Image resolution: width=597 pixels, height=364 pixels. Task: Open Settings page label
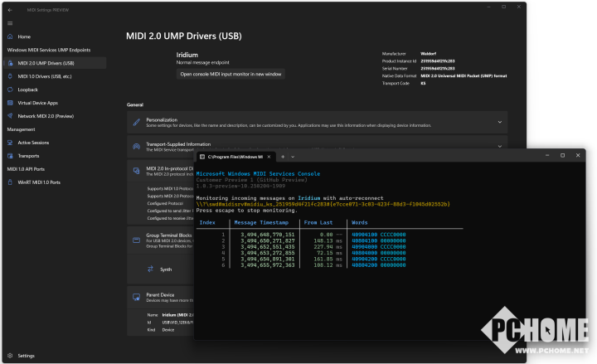26,356
